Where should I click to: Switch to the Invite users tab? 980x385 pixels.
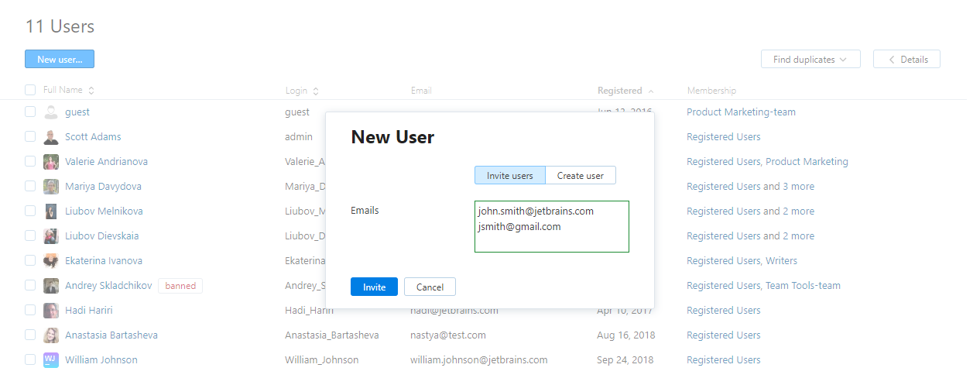click(x=510, y=176)
